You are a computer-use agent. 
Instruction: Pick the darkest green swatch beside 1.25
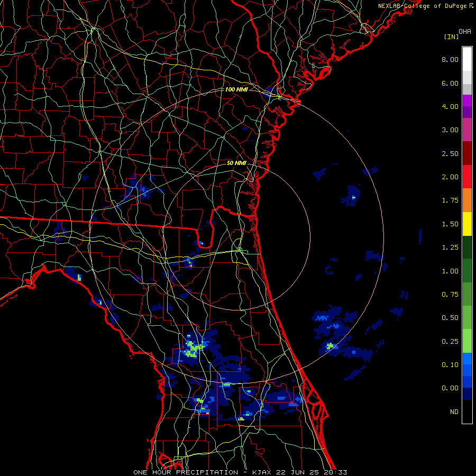pyautogui.click(x=467, y=247)
